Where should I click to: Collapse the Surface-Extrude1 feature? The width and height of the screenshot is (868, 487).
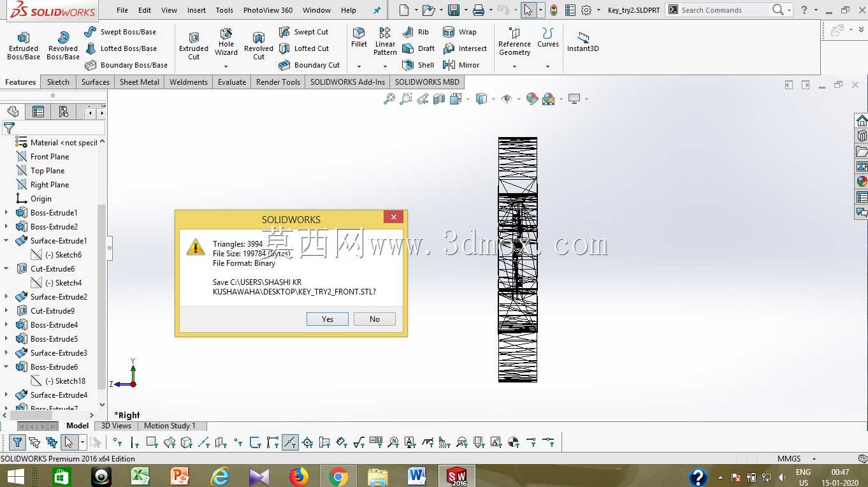coord(6,241)
